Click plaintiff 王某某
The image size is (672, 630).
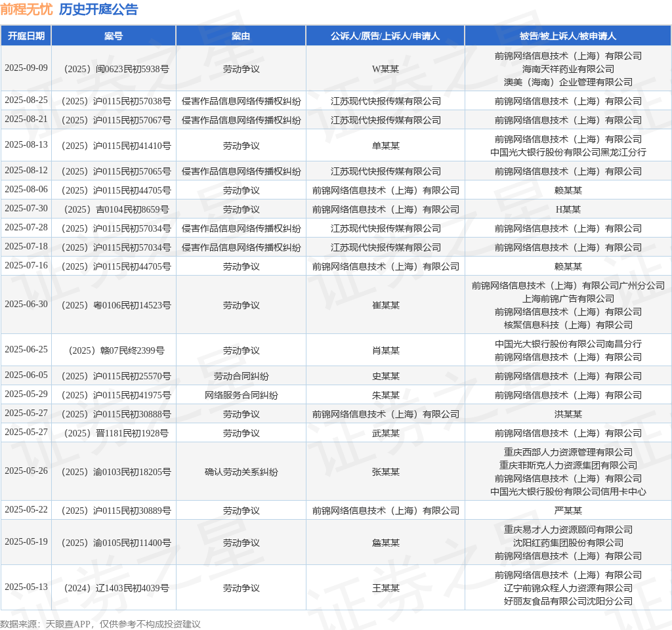coord(385,588)
